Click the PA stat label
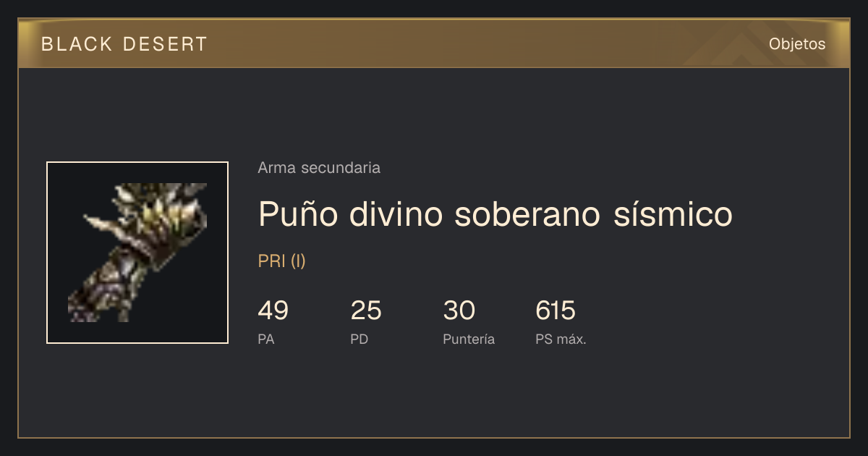Viewport: 868px width, 456px height. coord(266,339)
